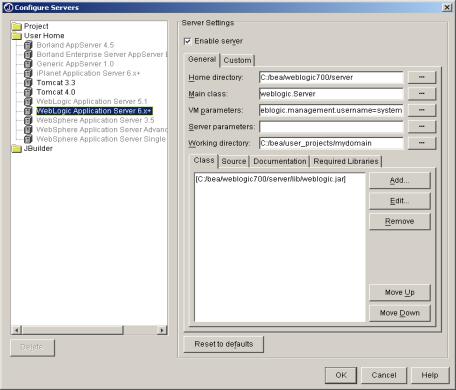Close the Configure Servers dialog
Screen dimensions: 456x390
pyautogui.click(x=447, y=7)
